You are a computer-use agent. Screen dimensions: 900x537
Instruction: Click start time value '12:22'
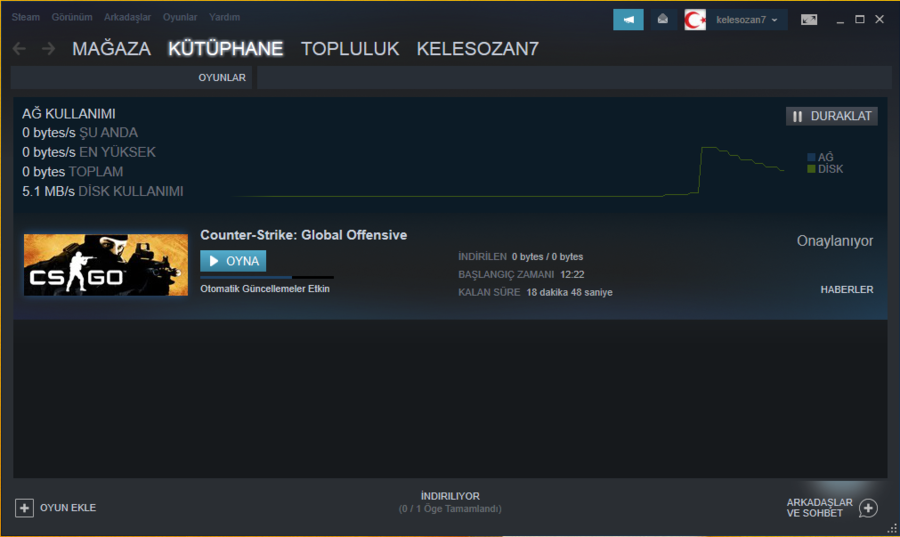pyautogui.click(x=572, y=275)
